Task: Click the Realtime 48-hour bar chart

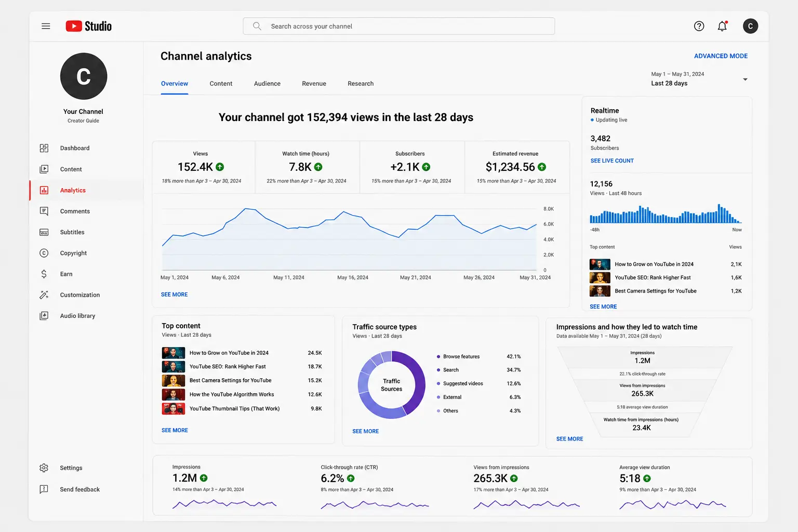Action: pyautogui.click(x=666, y=214)
